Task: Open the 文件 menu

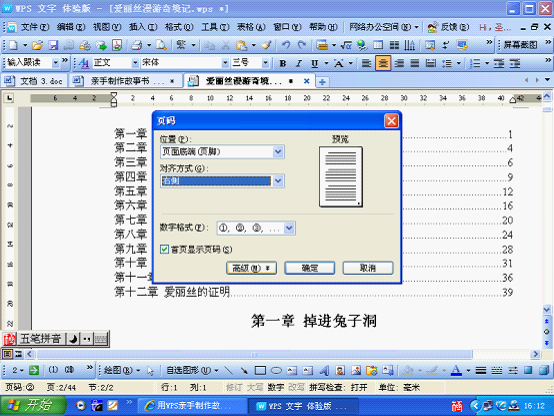Action: (x=35, y=27)
